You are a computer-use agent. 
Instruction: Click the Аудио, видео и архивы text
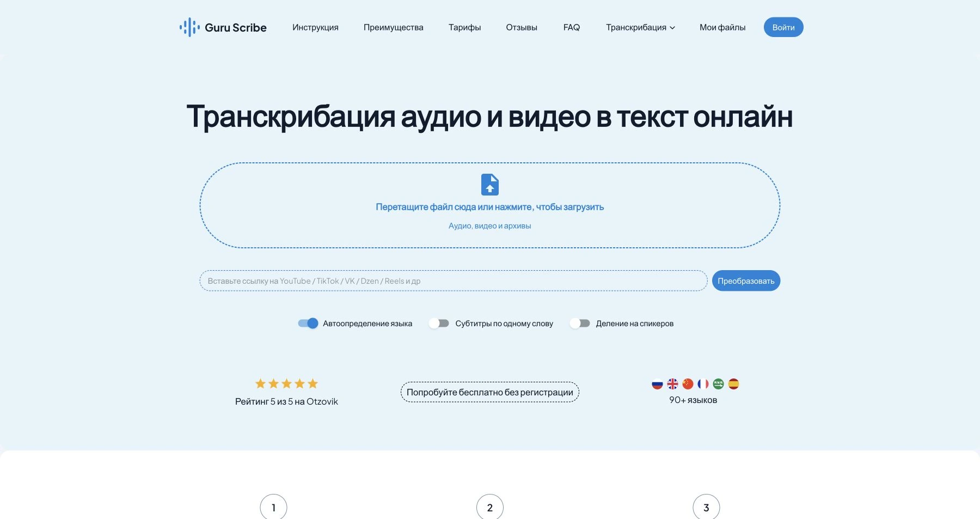(490, 226)
